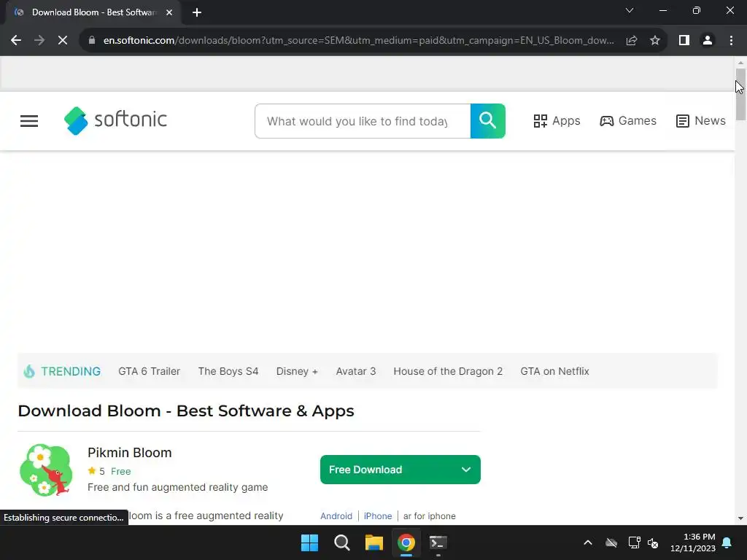Click the Pikmin Bloom star rating
The width and height of the screenshot is (747, 560).
(96, 472)
